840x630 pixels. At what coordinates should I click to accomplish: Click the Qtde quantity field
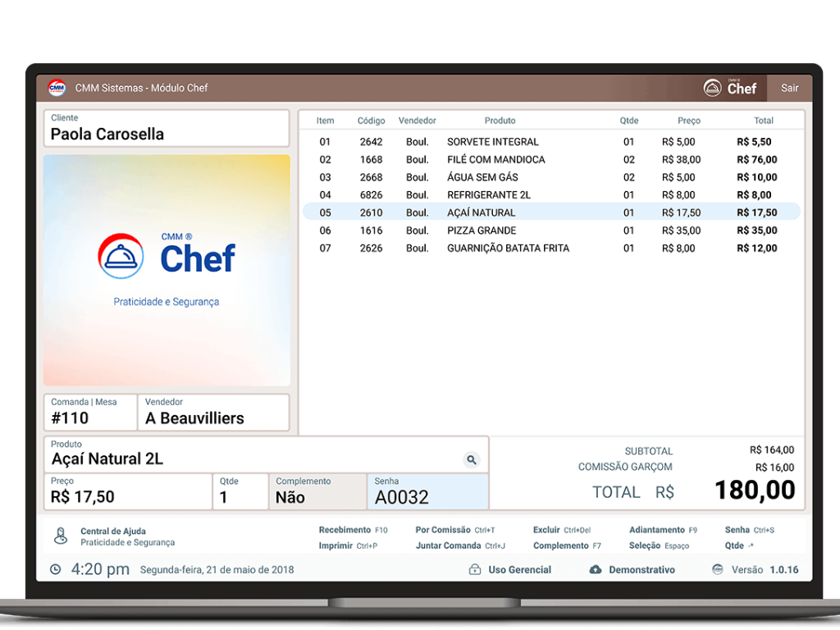point(240,492)
